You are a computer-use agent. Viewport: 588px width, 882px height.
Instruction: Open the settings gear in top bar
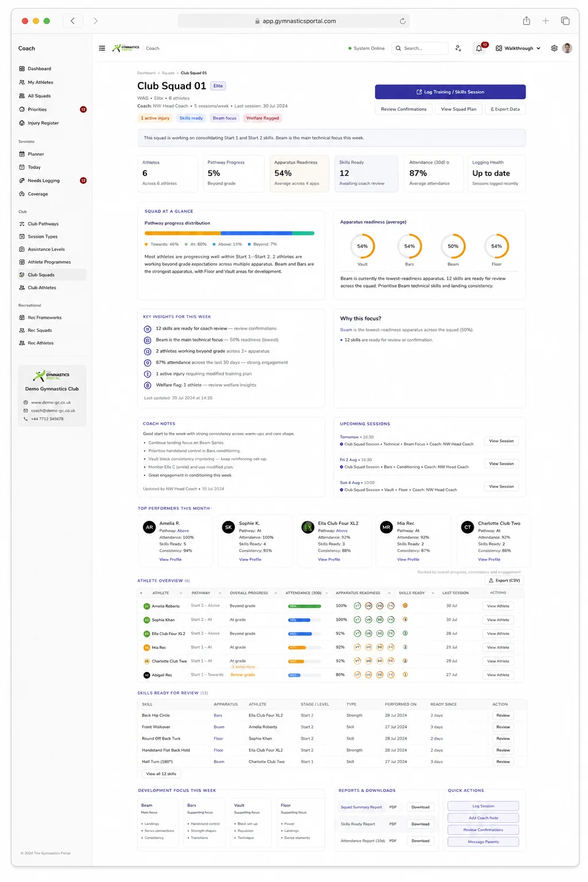[x=554, y=48]
